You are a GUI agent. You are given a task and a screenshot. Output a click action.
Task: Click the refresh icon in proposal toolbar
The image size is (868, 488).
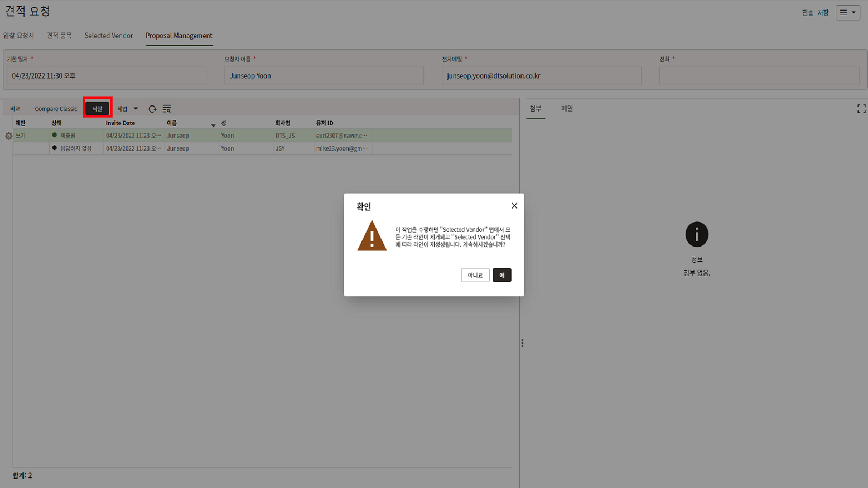click(152, 109)
